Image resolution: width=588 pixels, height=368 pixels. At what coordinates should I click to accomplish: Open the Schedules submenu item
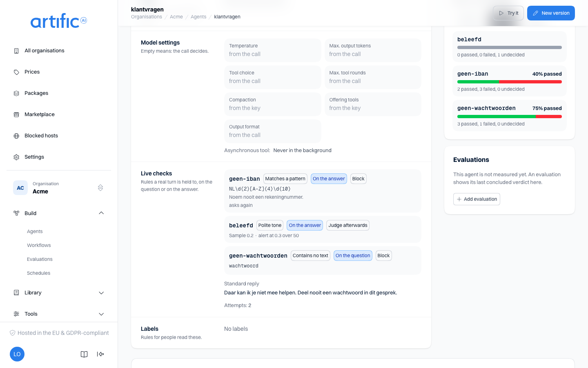point(38,273)
